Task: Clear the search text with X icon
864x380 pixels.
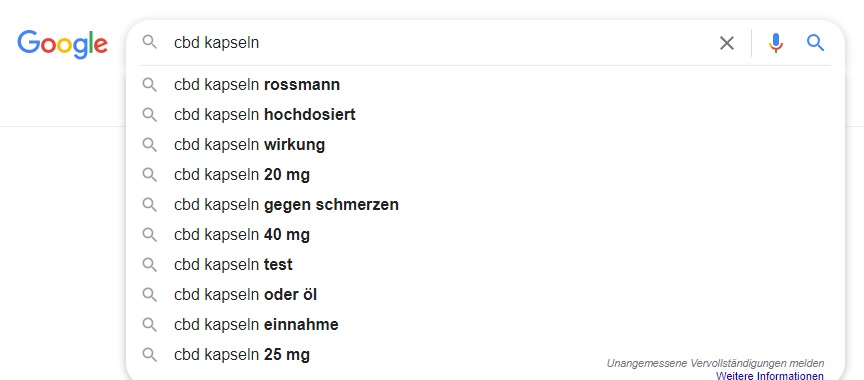Action: click(x=727, y=43)
